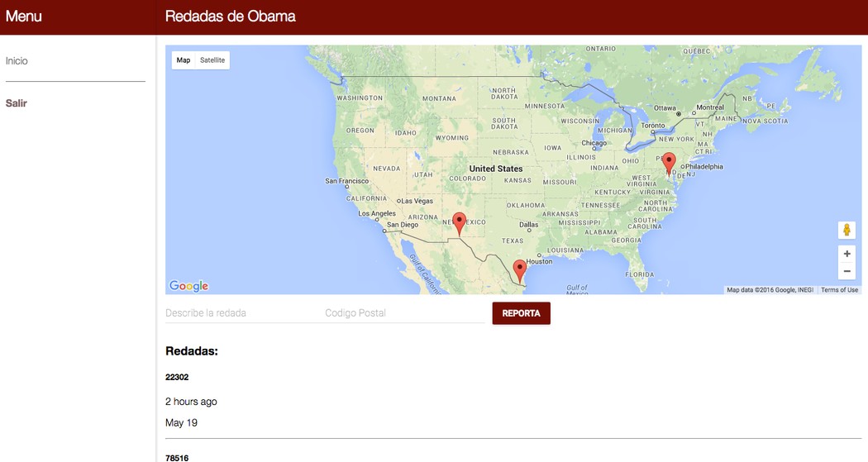This screenshot has width=868, height=462.
Task: Click the May 19 description text
Action: [181, 422]
